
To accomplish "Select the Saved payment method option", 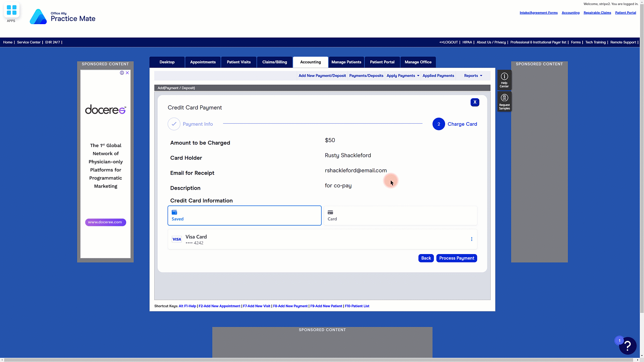I will coord(244,216).
